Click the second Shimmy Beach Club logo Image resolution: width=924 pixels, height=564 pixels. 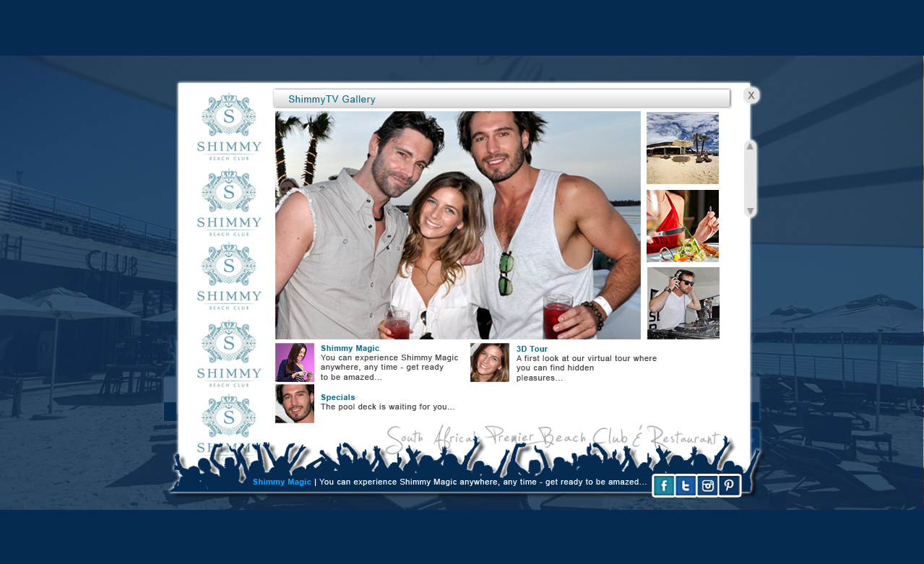229,203
